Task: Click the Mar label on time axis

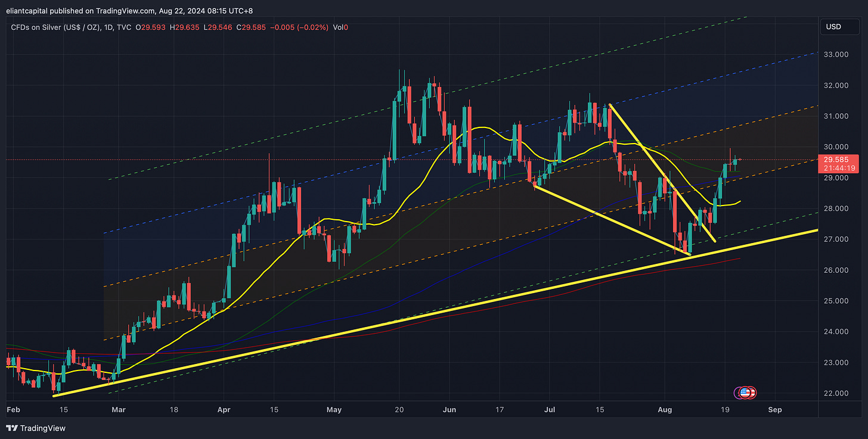Action: click(119, 410)
